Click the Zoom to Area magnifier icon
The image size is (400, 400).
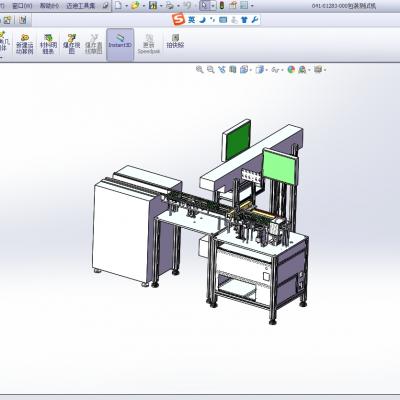point(211,70)
